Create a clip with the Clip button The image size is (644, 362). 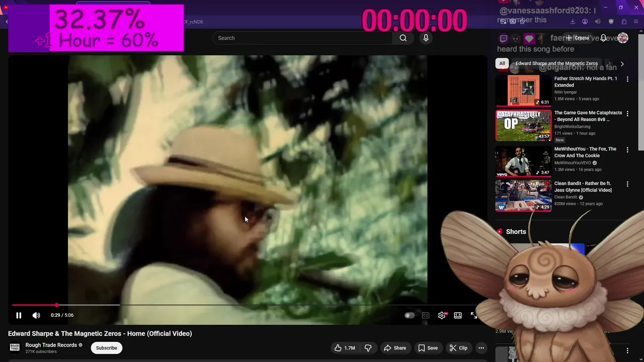[458, 348]
